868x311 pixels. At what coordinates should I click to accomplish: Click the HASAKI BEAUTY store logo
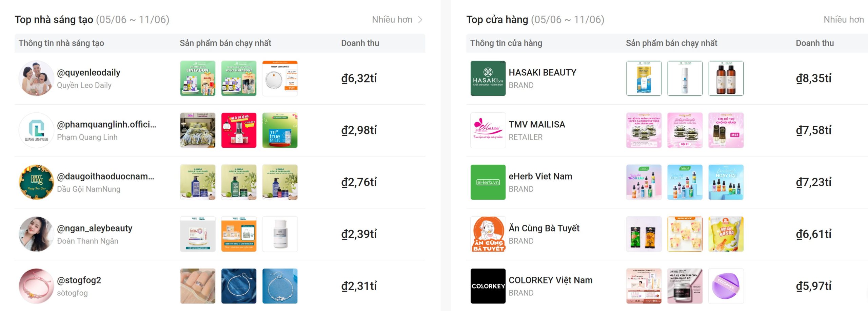coord(488,78)
